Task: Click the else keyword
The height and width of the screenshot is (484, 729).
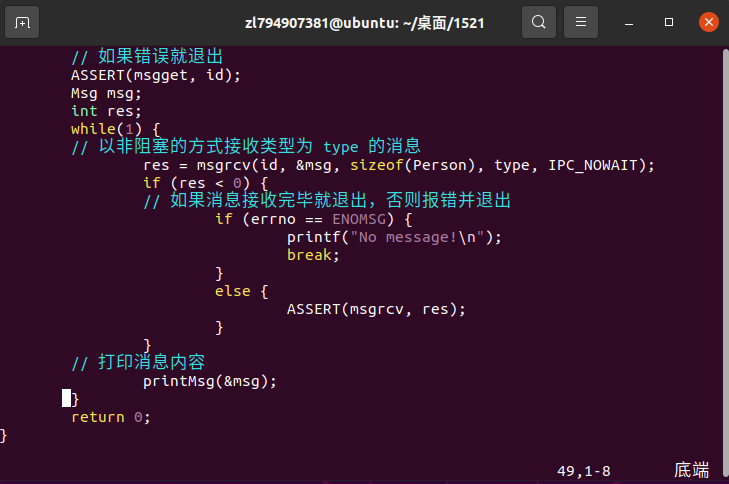Action: pos(232,291)
